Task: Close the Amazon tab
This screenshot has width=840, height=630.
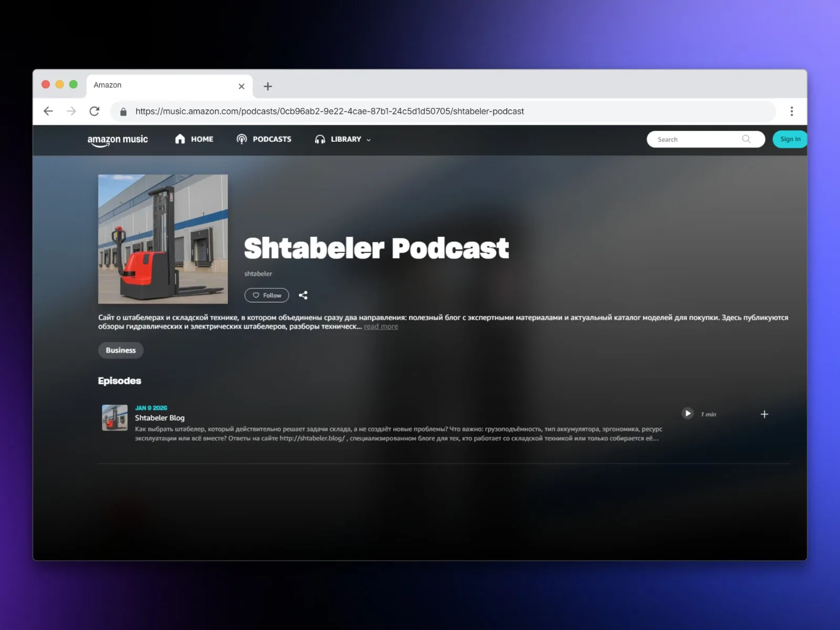Action: (x=241, y=86)
